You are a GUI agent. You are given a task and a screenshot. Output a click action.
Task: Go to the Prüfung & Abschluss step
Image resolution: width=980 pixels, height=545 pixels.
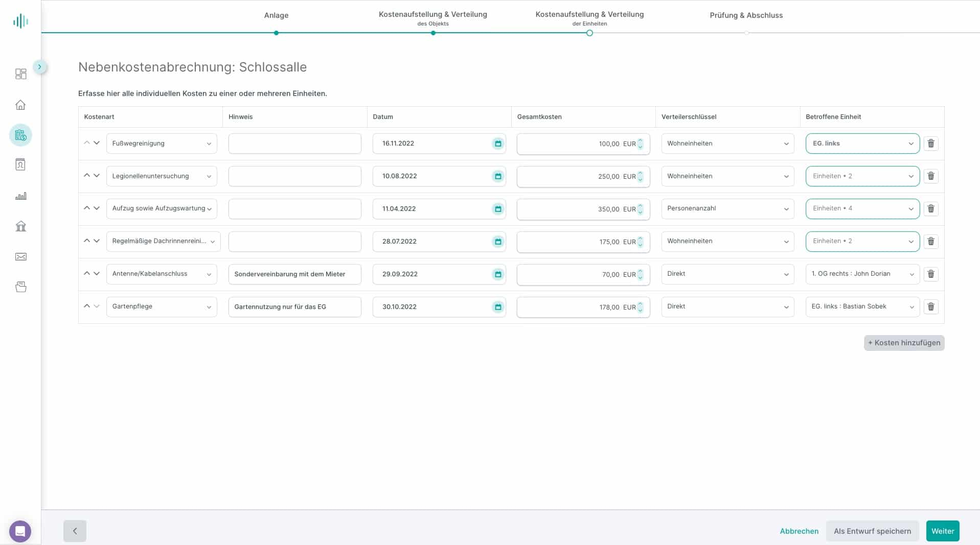746,15
